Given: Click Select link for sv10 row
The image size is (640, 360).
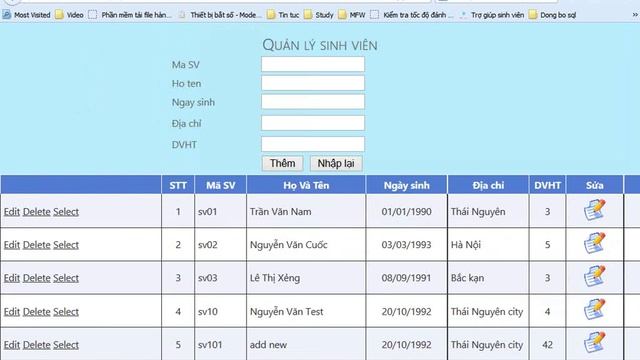Looking at the screenshot, I should coord(66,312).
